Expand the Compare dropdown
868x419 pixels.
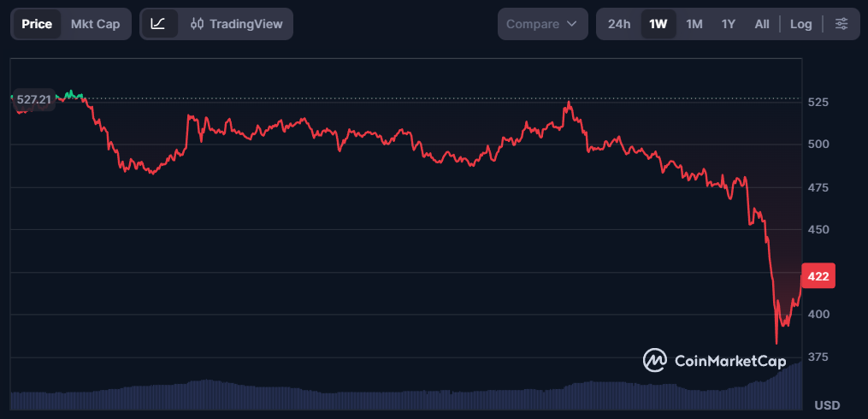click(542, 24)
